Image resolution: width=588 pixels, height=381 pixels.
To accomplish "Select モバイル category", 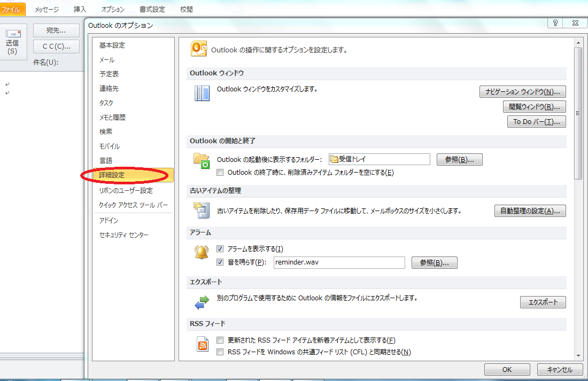I will [133, 146].
